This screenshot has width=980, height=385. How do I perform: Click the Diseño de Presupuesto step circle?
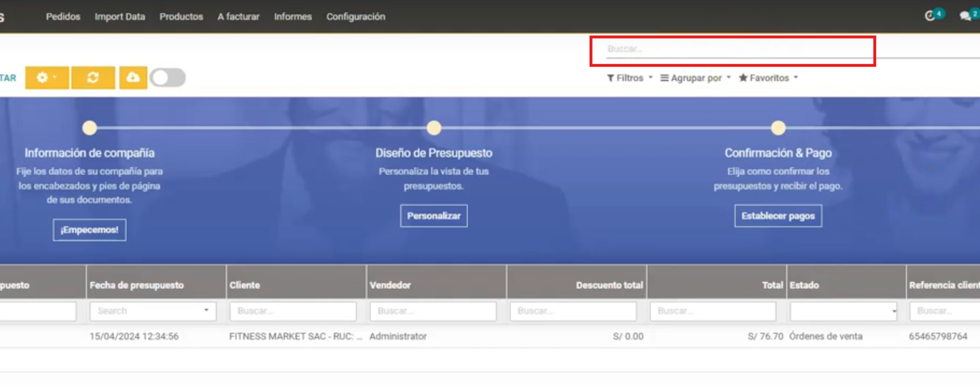[x=433, y=128]
